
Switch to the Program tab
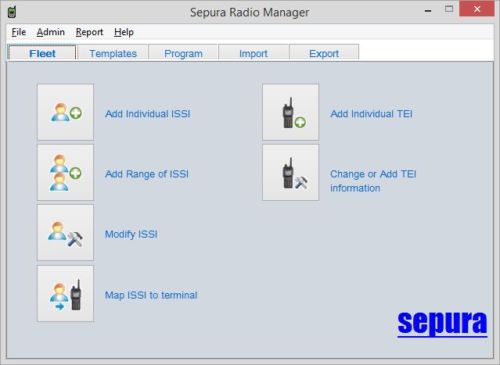(183, 53)
